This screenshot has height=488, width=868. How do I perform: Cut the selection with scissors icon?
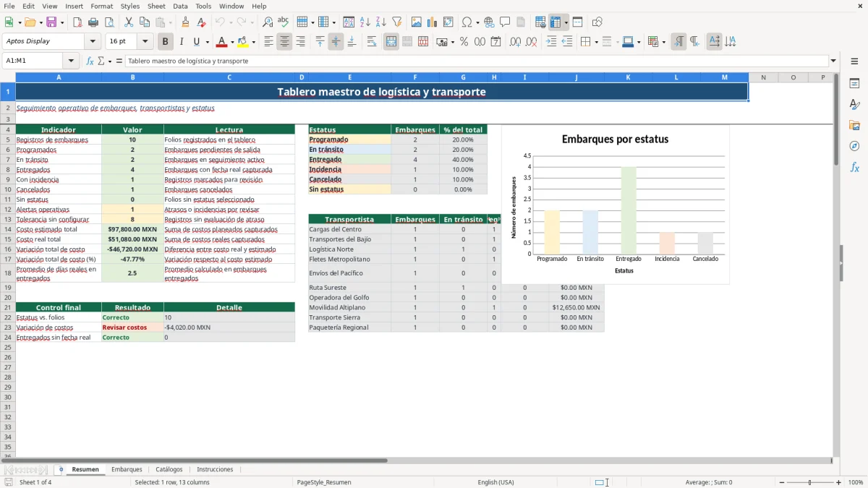click(129, 22)
